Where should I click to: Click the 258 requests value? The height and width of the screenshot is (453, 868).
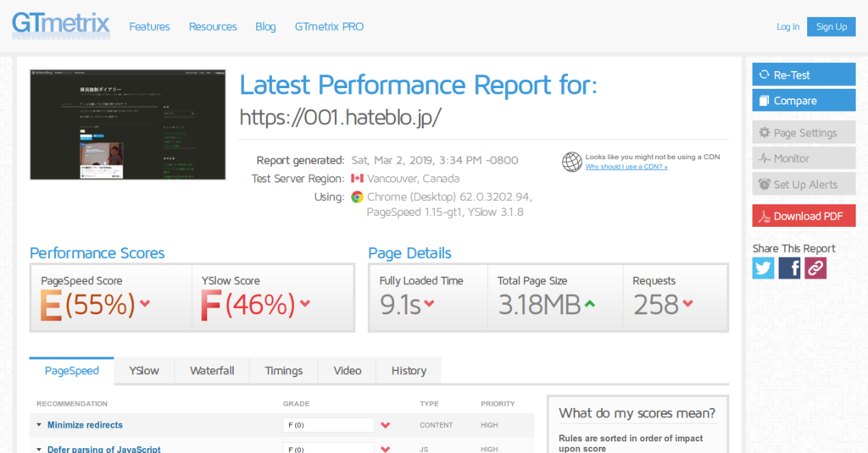[655, 305]
